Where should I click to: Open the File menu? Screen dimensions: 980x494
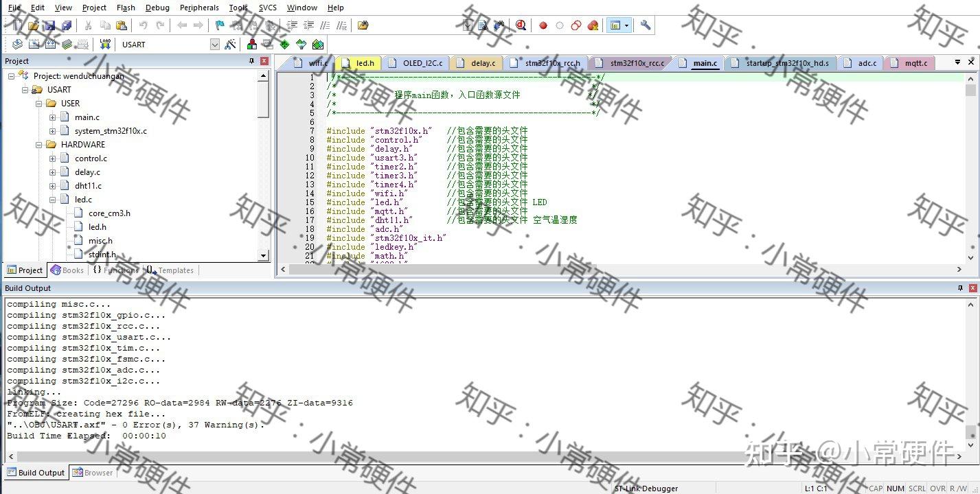pos(14,8)
